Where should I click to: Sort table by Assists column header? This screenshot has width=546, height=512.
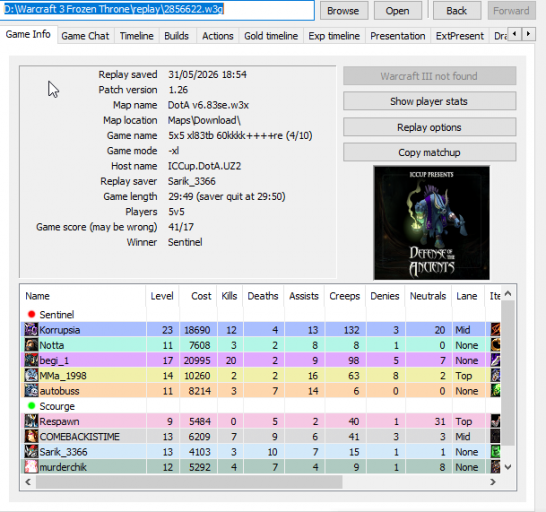tap(304, 296)
